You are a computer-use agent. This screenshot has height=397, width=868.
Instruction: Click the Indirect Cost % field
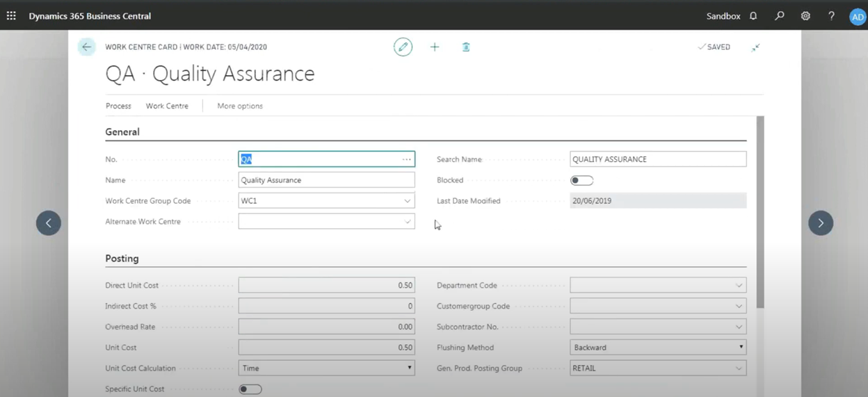326,306
